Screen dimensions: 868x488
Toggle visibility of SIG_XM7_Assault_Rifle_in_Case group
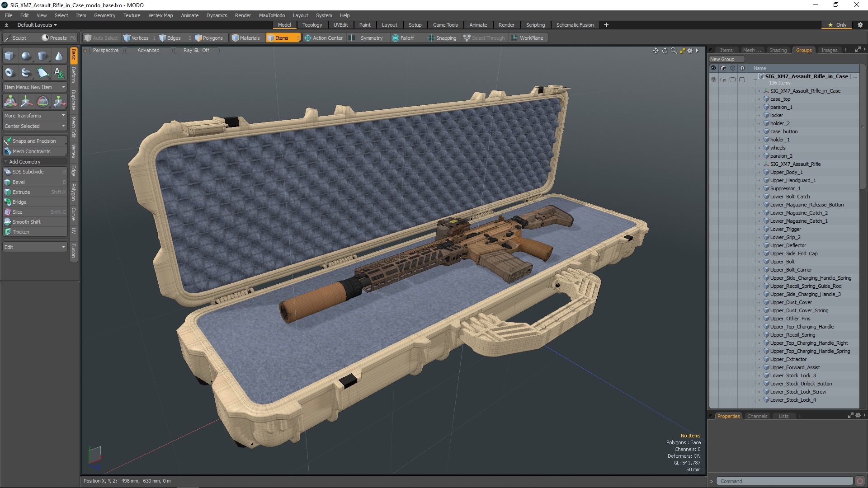[713, 80]
